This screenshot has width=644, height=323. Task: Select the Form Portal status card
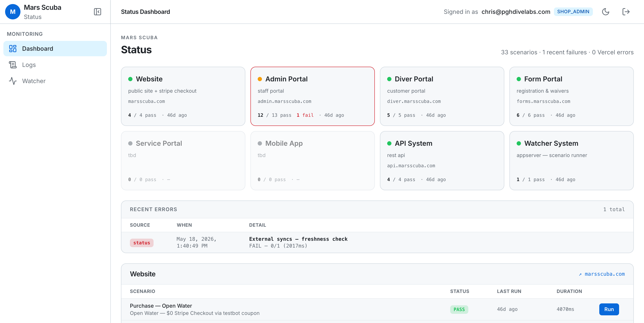click(572, 96)
